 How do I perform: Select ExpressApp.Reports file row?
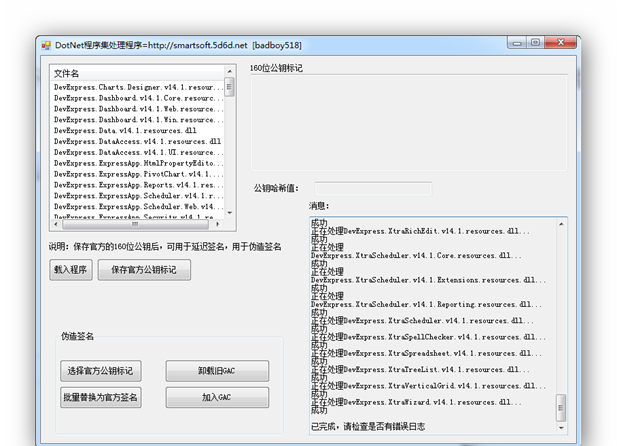click(x=137, y=185)
